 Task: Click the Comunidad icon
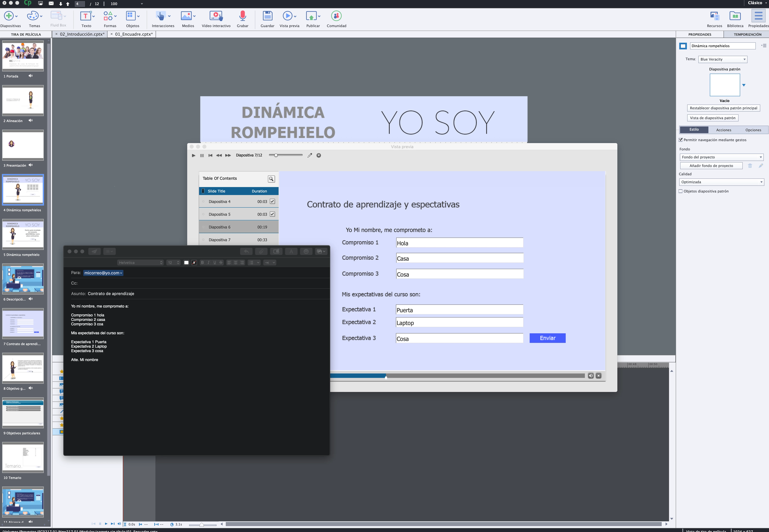tap(336, 16)
